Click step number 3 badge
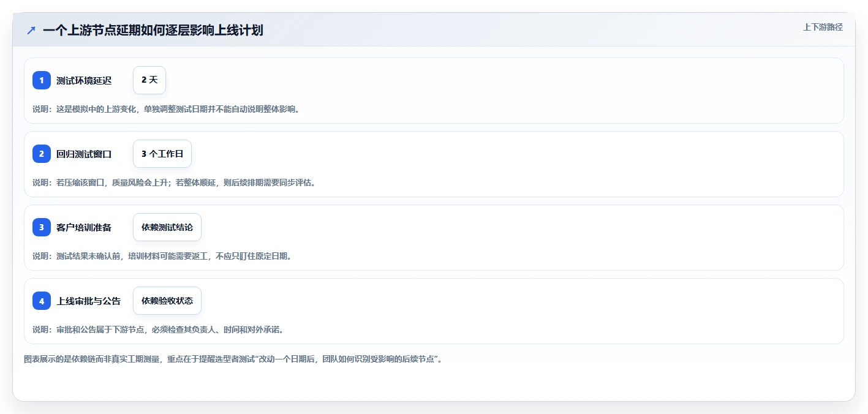The image size is (868, 414). [x=42, y=227]
